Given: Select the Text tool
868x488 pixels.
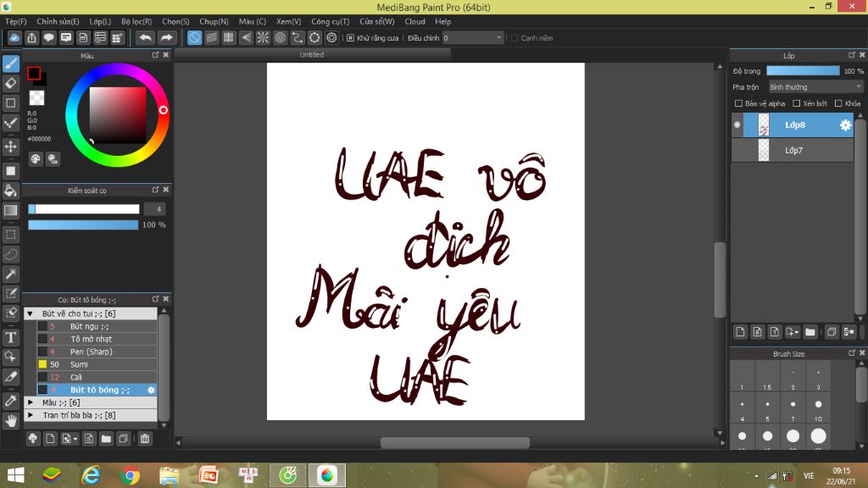Looking at the screenshot, I should coord(10,337).
